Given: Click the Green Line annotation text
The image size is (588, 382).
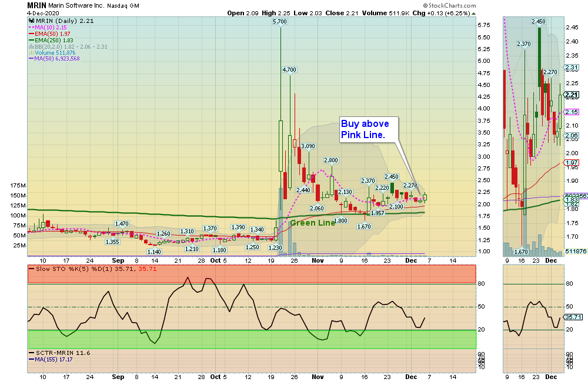Looking at the screenshot, I should click(x=313, y=223).
